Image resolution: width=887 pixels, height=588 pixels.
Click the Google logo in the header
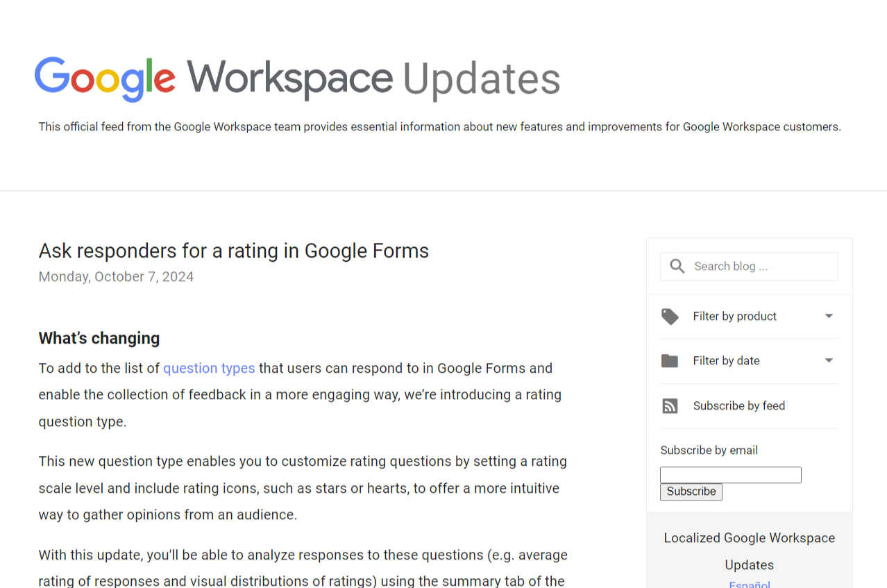[104, 78]
